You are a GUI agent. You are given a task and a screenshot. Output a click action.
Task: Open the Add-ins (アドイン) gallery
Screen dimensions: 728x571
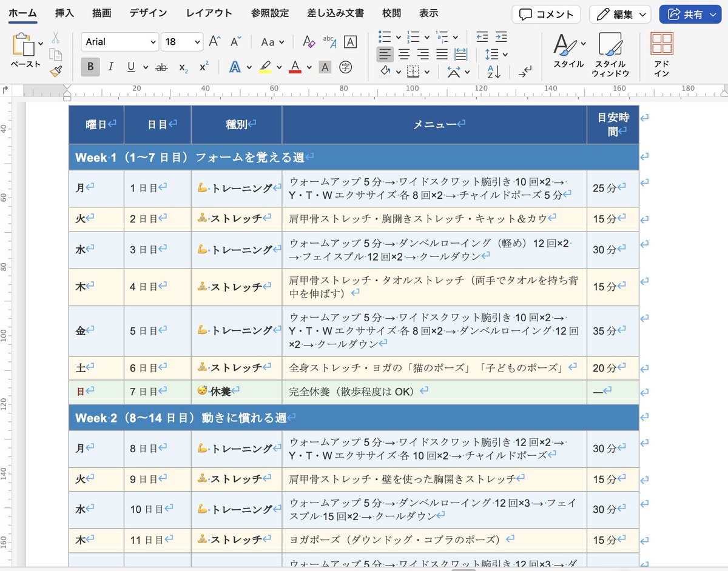(662, 55)
